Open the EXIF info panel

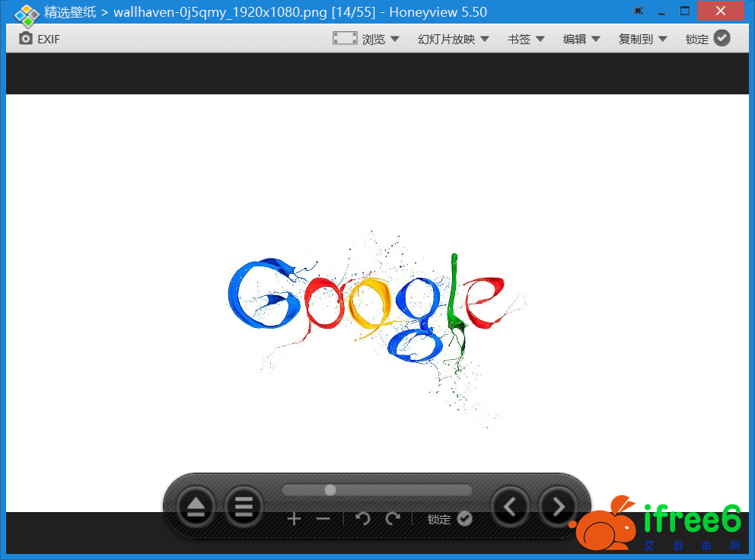[x=39, y=39]
